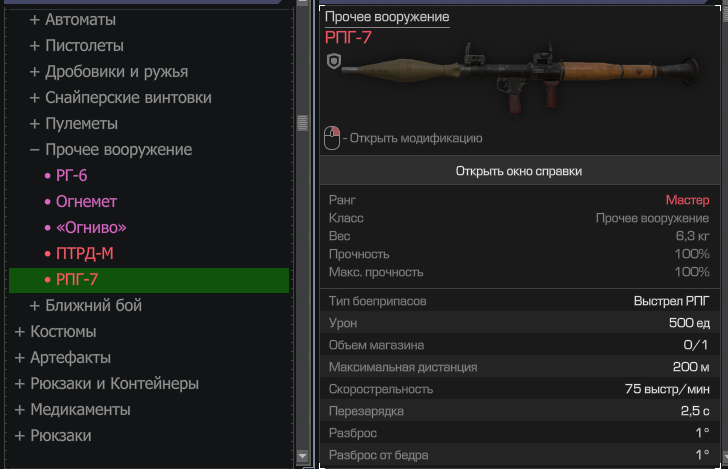Click the shield icon near RPG-7 image

334,61
